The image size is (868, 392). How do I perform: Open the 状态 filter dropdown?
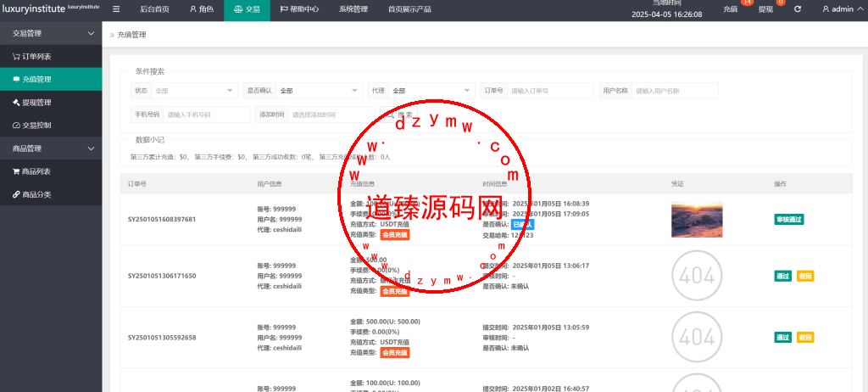click(194, 91)
